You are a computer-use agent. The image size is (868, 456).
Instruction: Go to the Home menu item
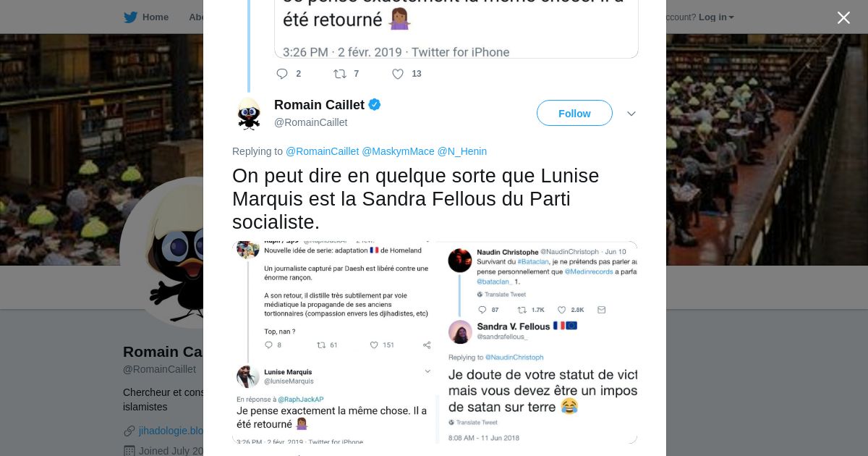click(155, 17)
